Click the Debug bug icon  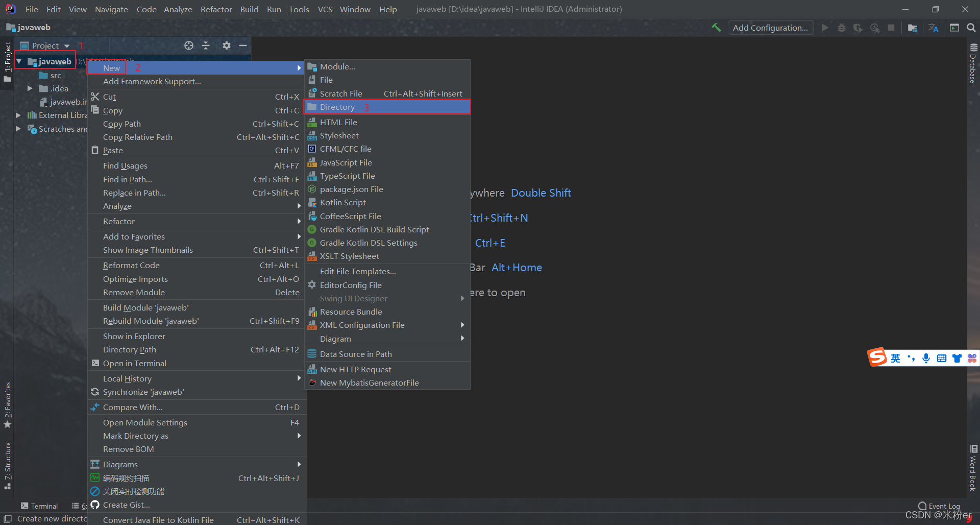point(842,28)
